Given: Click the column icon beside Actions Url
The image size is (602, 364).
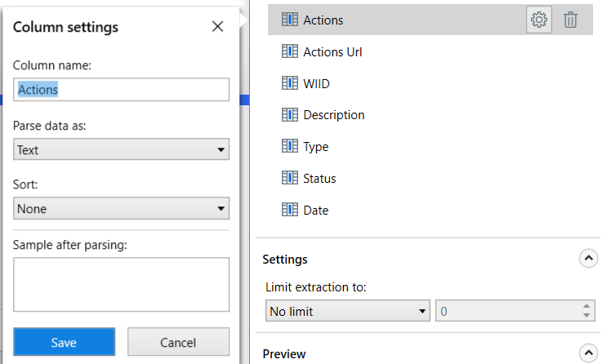Looking at the screenshot, I should tap(289, 51).
